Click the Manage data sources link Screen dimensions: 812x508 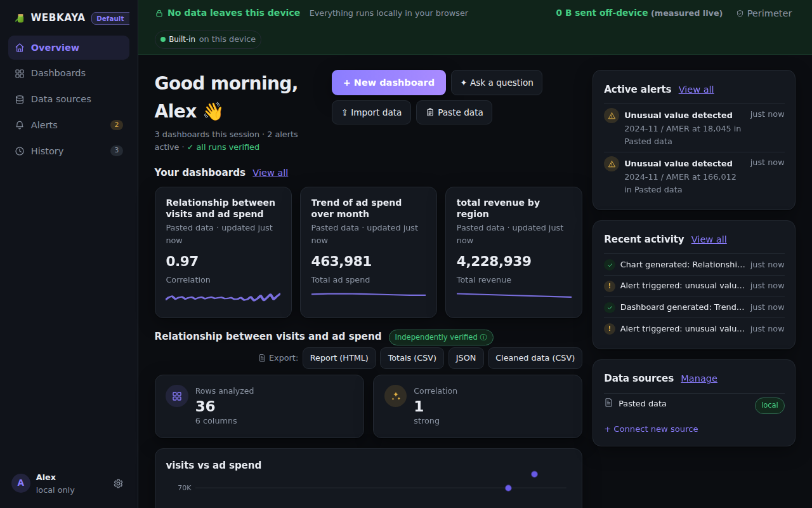pos(699,378)
